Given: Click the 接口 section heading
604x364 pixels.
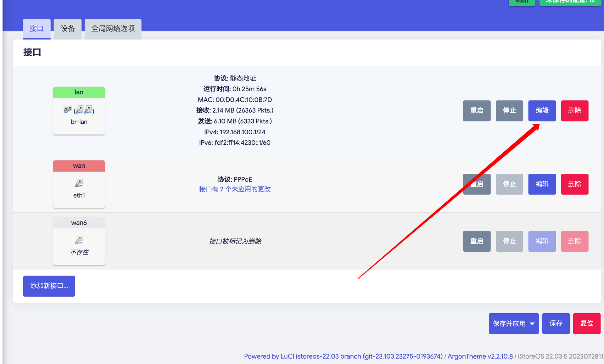Looking at the screenshot, I should coord(32,52).
